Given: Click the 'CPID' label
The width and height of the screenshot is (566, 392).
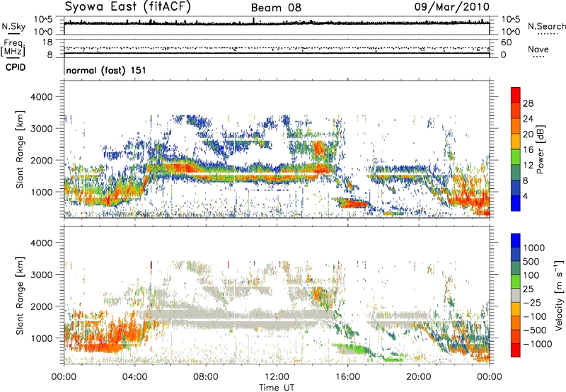Looking at the screenshot, I should pos(16,67).
